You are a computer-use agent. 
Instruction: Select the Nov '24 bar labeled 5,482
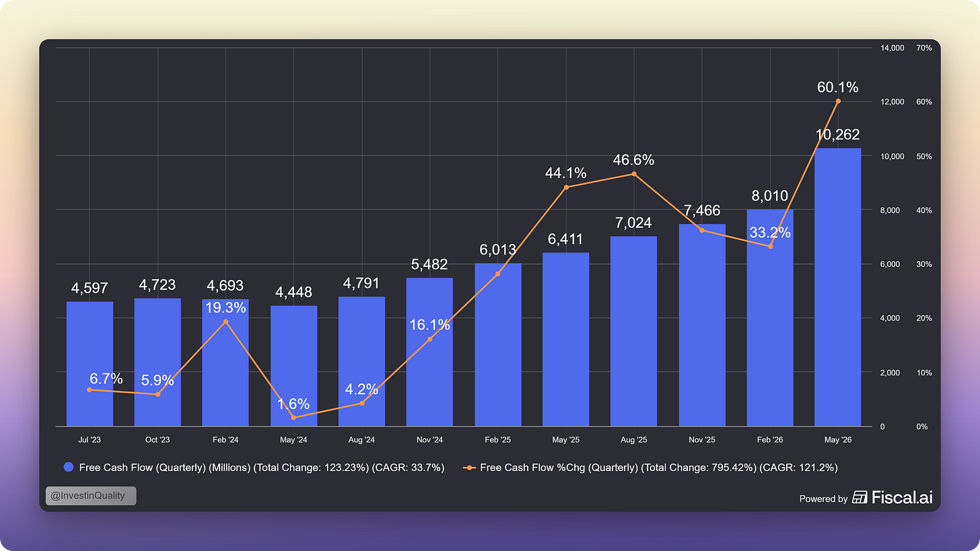(x=429, y=352)
